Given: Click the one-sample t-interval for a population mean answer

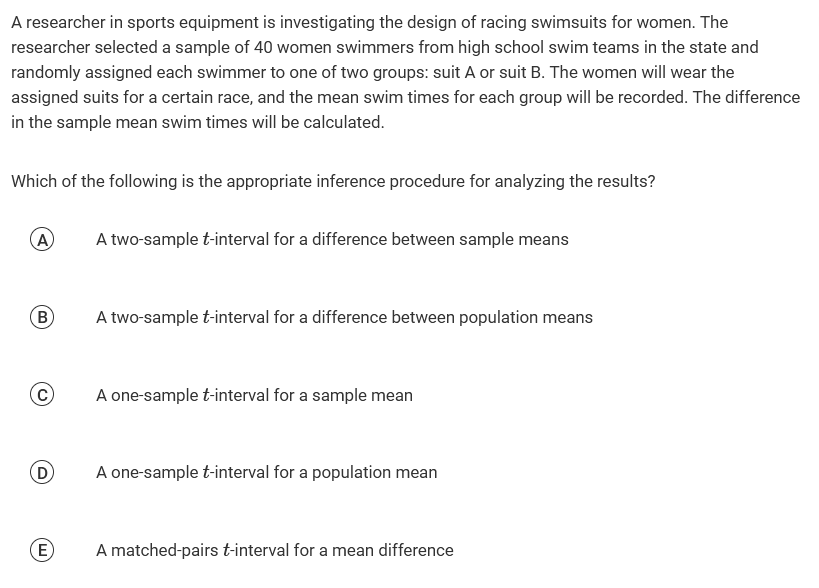Looking at the screenshot, I should [266, 472].
